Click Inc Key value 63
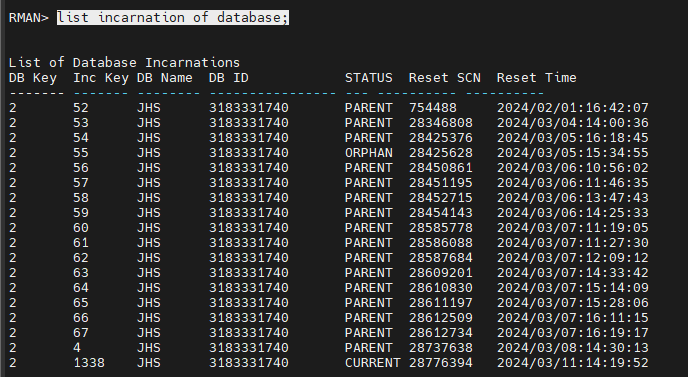Image resolution: width=688 pixels, height=377 pixels. (81, 273)
